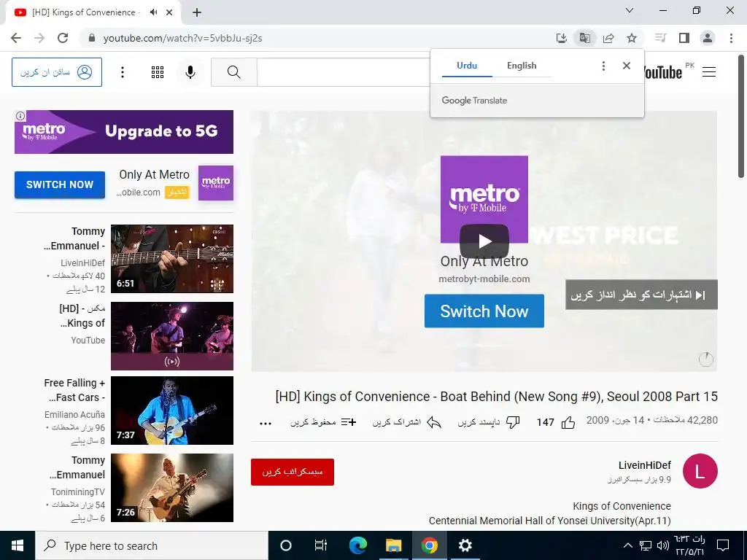Click the taskbar search box
This screenshot has width=747, height=560.
pos(152,545)
